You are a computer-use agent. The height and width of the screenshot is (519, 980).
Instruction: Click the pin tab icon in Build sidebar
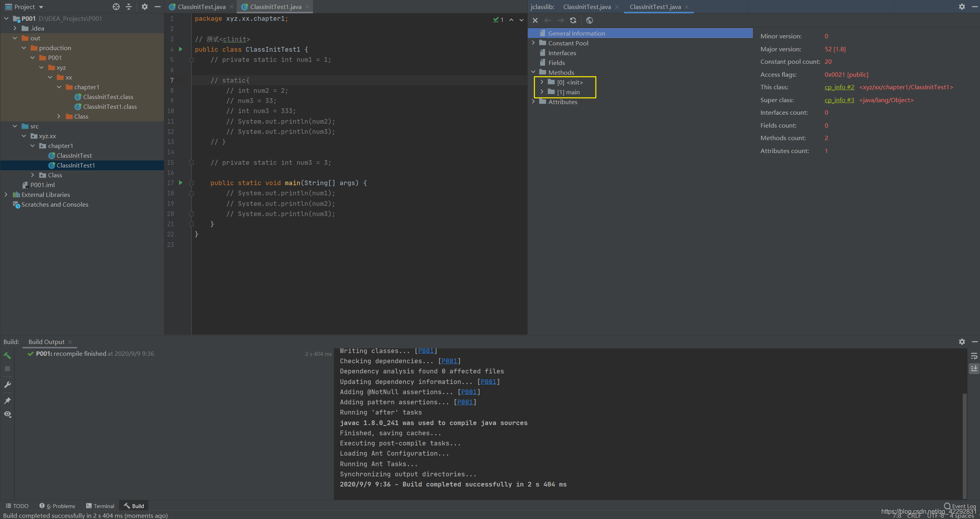7,400
